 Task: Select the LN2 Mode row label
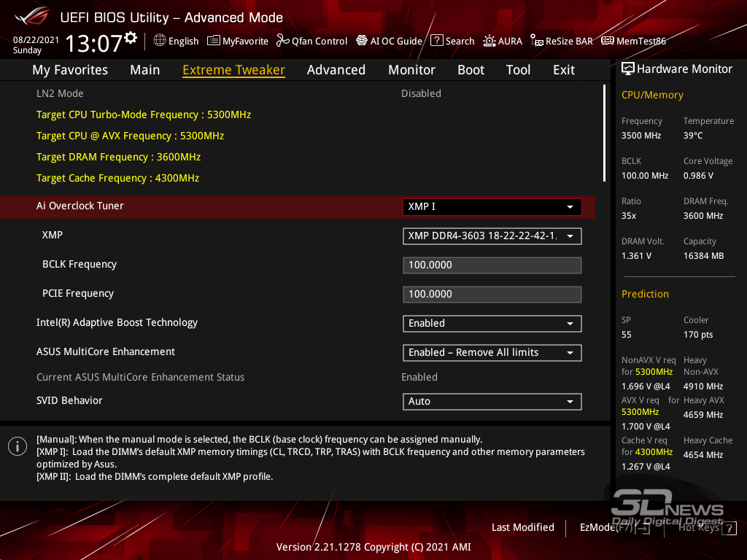pyautogui.click(x=60, y=93)
